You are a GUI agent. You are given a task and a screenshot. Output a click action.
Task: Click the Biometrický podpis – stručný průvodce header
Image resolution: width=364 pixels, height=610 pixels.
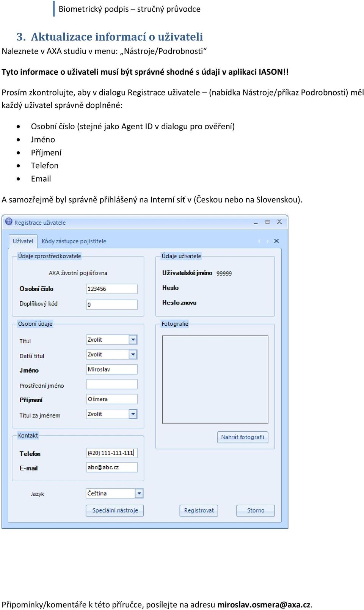point(130,9)
